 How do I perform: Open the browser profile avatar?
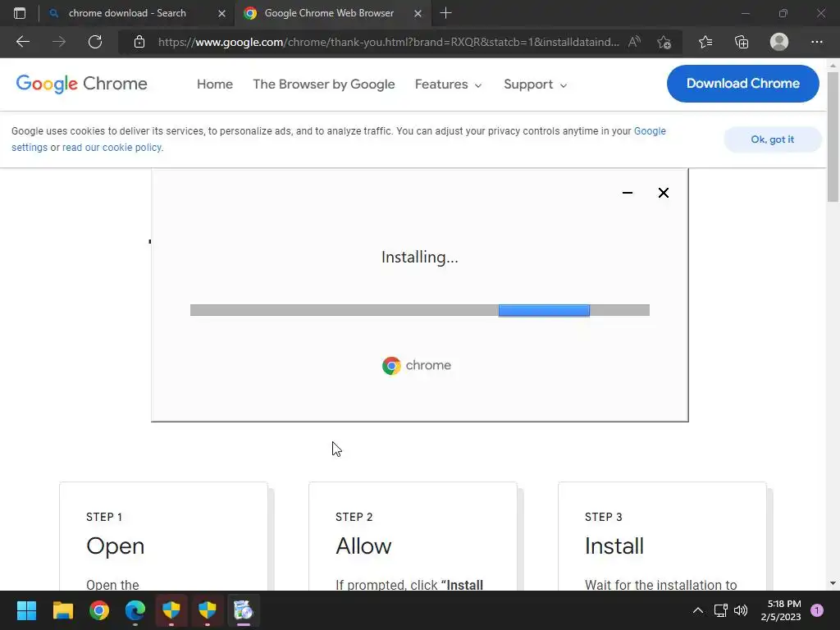tap(779, 42)
